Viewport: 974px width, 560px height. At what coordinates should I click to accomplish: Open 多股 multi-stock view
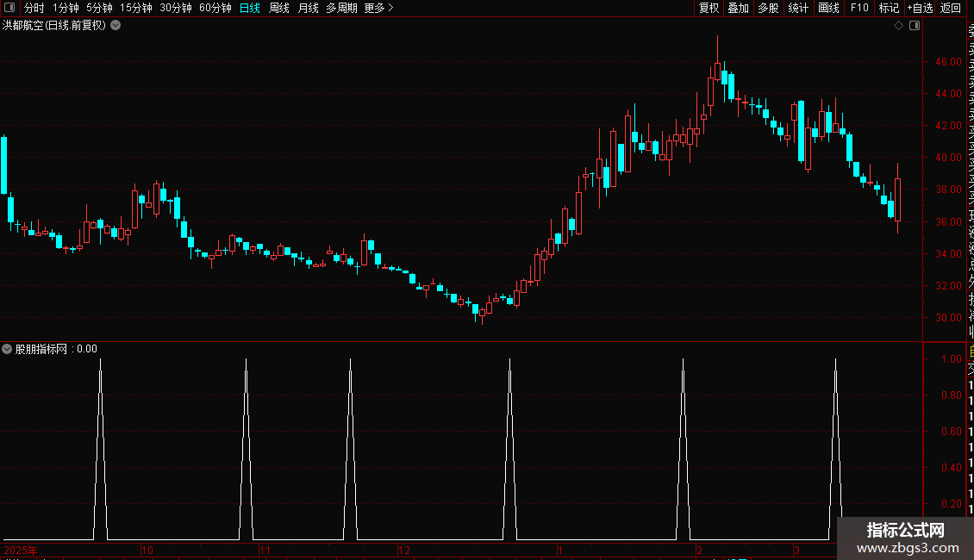pyautogui.click(x=768, y=8)
